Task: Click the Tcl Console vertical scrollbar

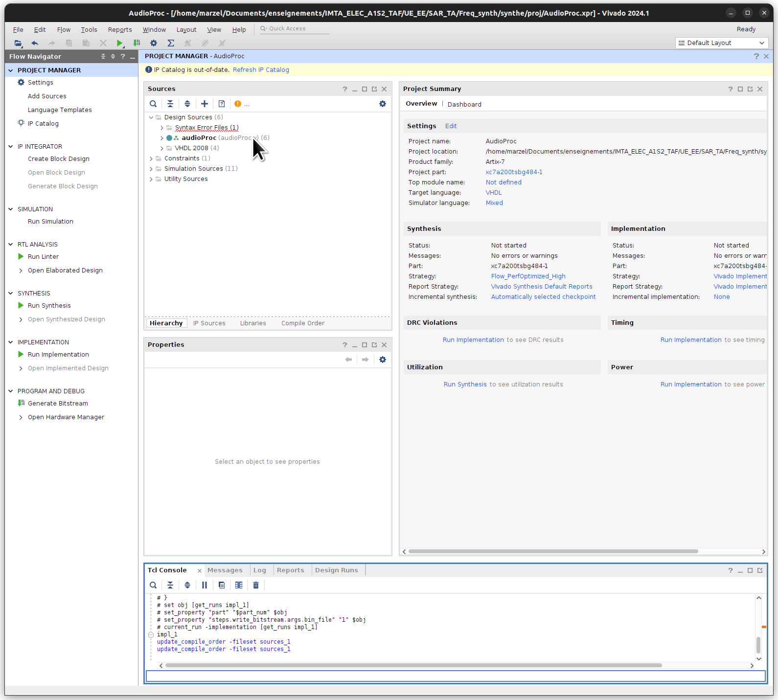Action: (x=758, y=645)
